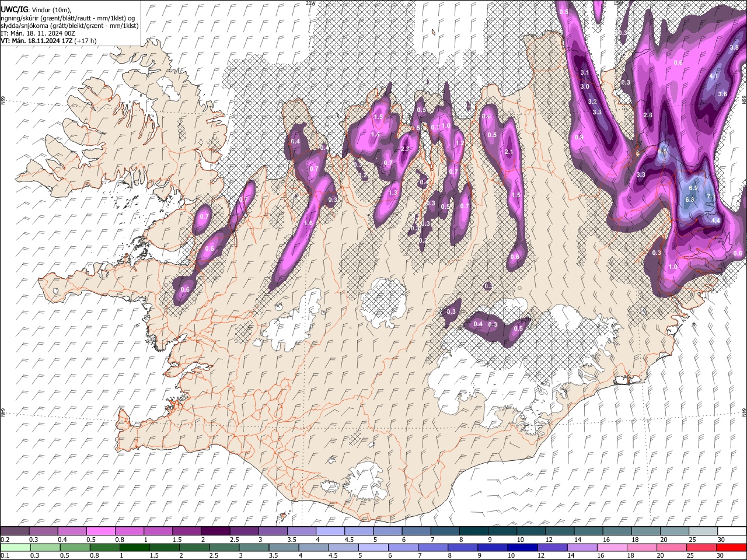Pick the darkest purple 2 swatch on the snow scale
Viewport: 747px width, 560px height.
point(215,531)
